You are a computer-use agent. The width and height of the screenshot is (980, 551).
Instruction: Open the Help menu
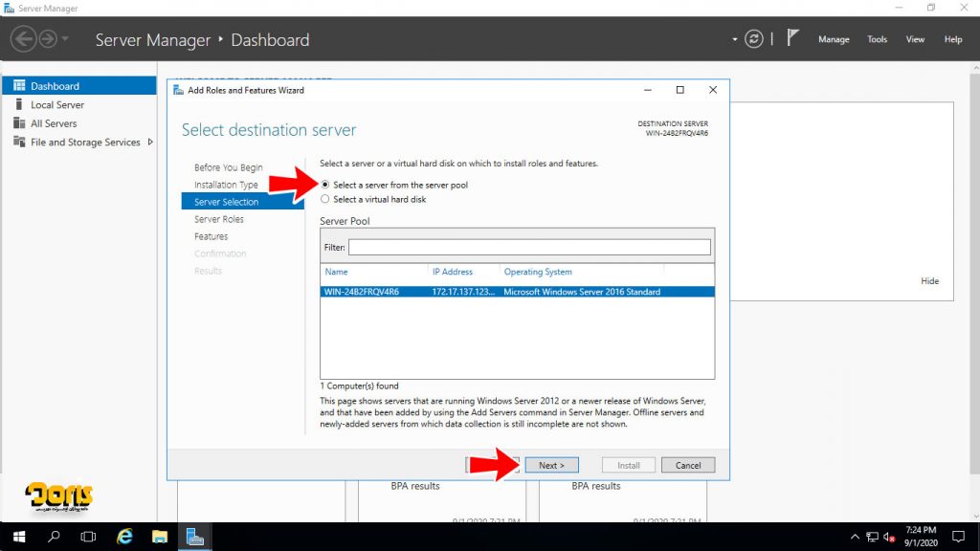tap(953, 39)
